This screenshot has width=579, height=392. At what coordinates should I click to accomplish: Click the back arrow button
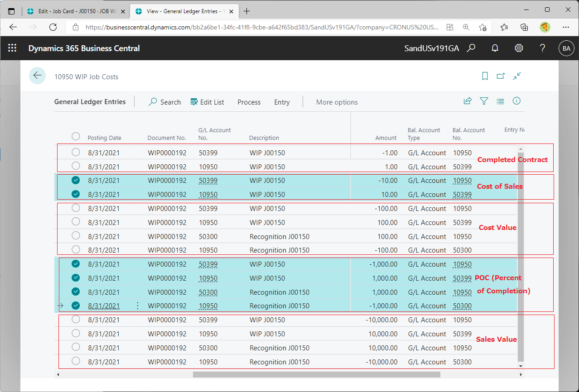coord(37,76)
